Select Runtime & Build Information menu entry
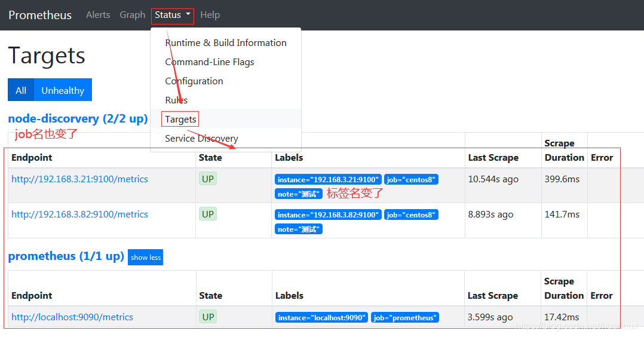This screenshot has height=337, width=644. (225, 43)
